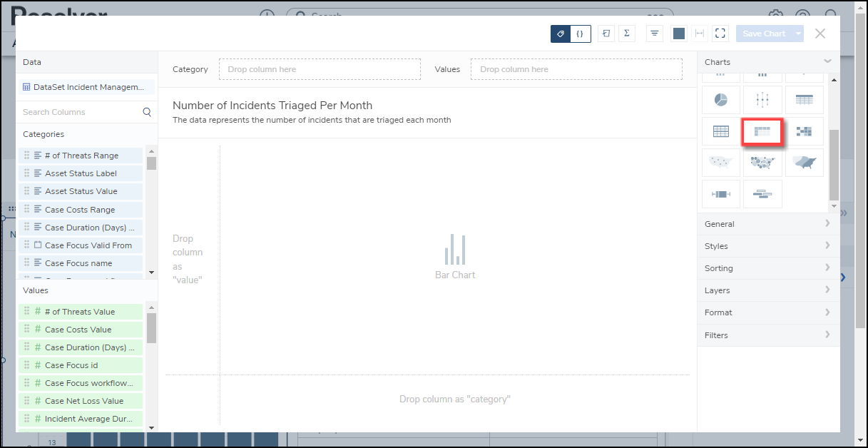The width and height of the screenshot is (868, 448).
Task: Click the chart title text
Action: (x=272, y=106)
